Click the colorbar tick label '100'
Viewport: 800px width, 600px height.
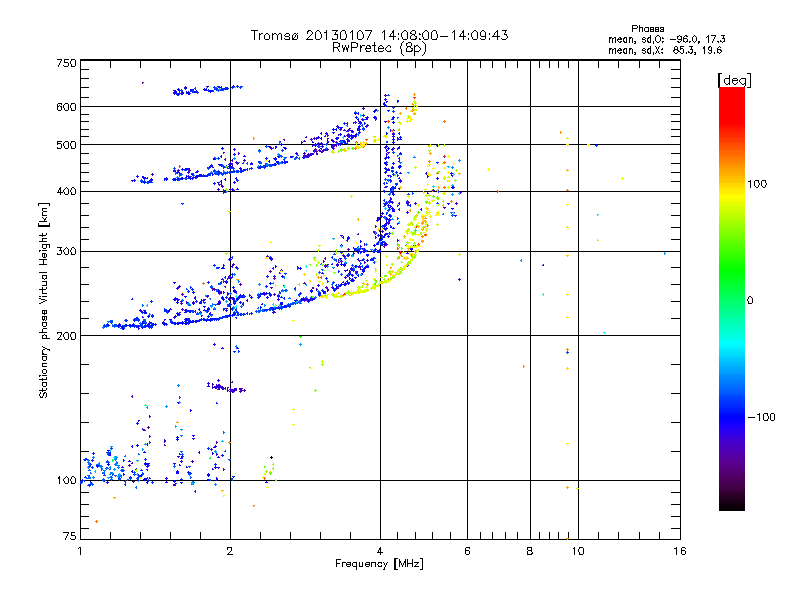pos(757,184)
